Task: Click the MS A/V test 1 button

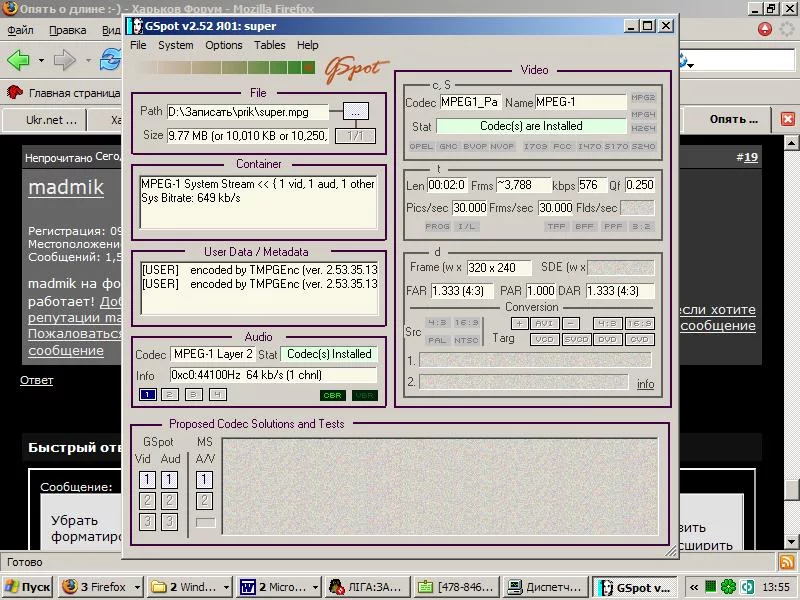Action: point(205,480)
